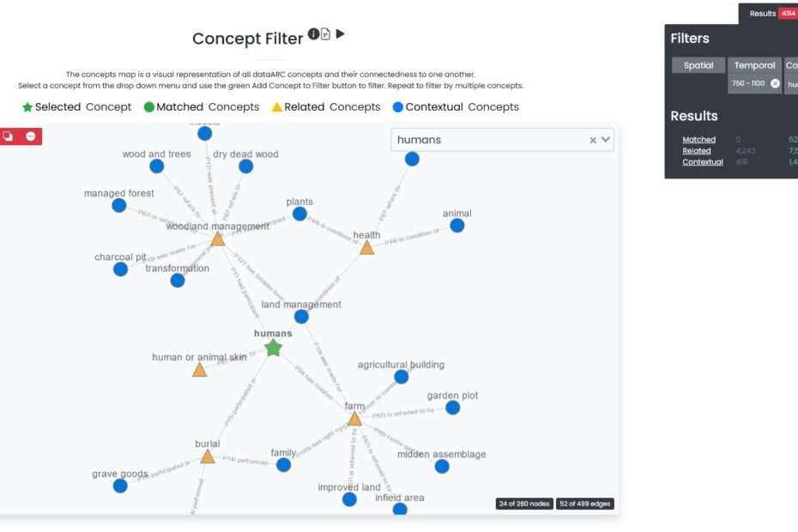
Task: Click the play arrow icon after Concept Filter
Action: [341, 34]
